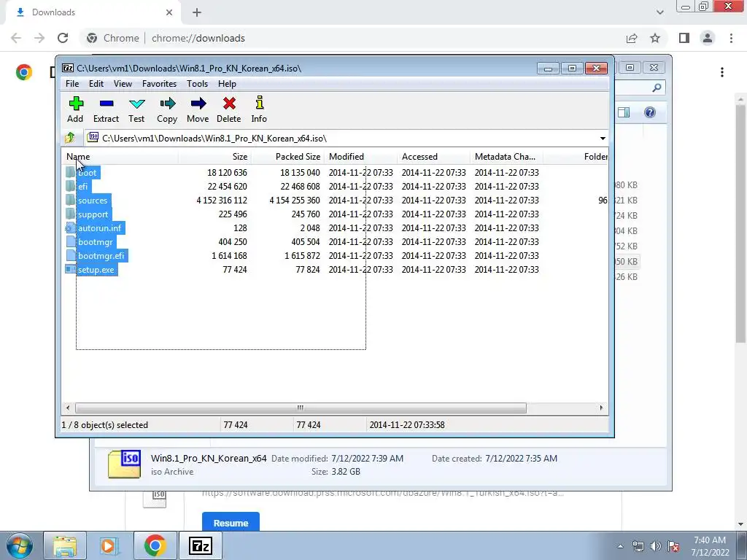The height and width of the screenshot is (560, 747).
Task: Click the Chrome share icon
Action: 632,38
